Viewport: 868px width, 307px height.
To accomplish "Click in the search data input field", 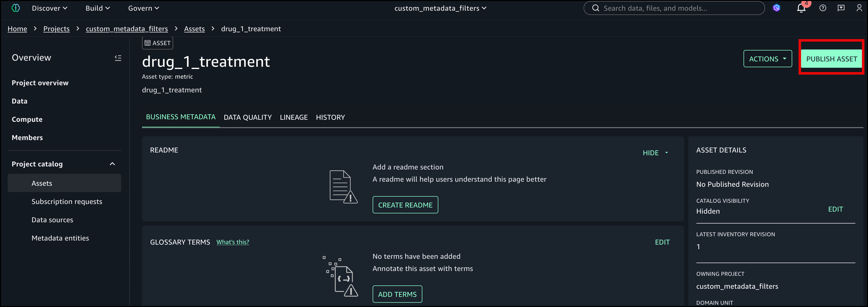I will [677, 8].
